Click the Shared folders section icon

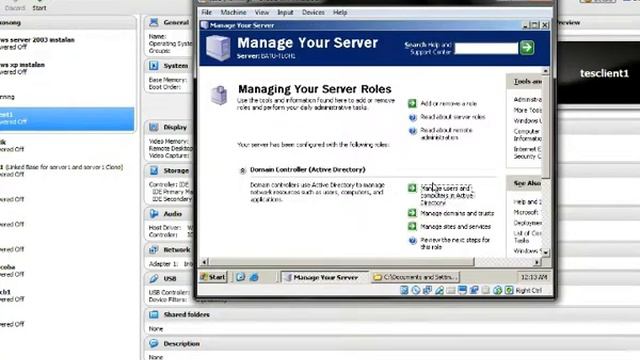click(154, 315)
